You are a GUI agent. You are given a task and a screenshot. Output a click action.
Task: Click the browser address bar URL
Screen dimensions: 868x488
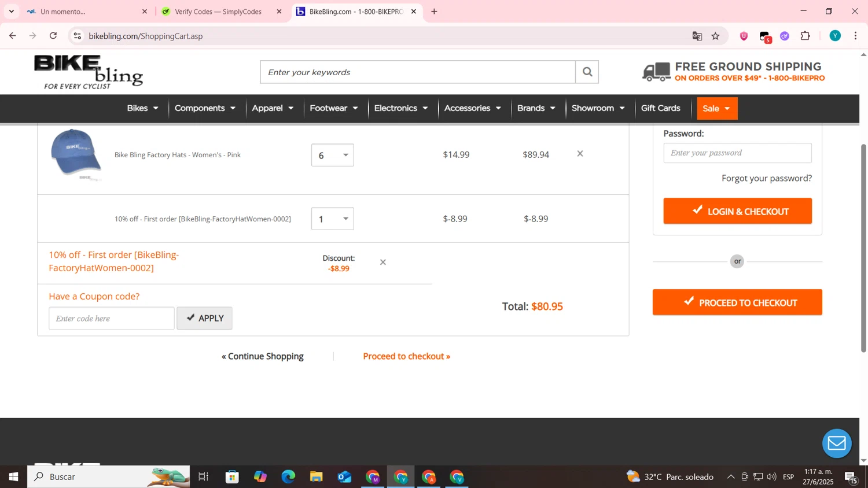146,36
